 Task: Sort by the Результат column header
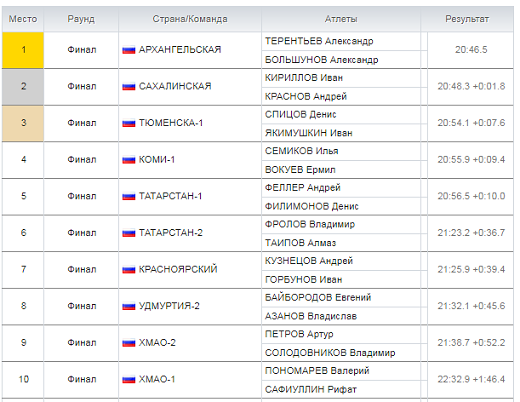click(467, 19)
